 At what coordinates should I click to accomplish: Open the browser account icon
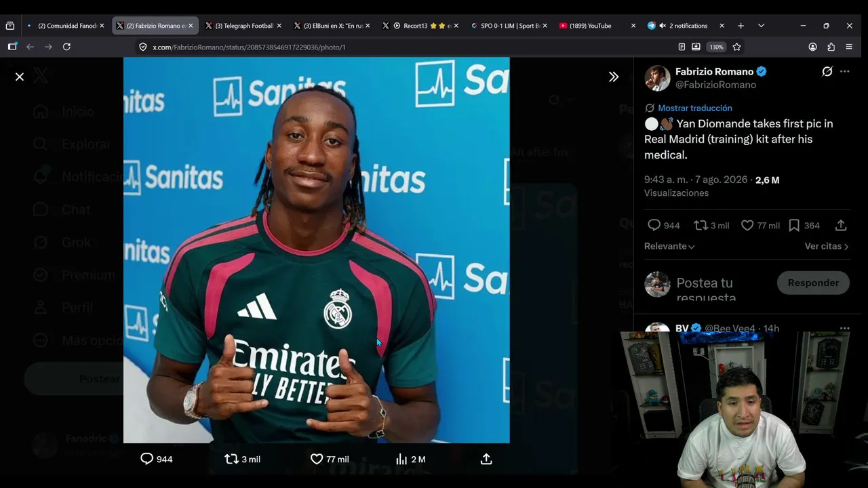(x=812, y=47)
